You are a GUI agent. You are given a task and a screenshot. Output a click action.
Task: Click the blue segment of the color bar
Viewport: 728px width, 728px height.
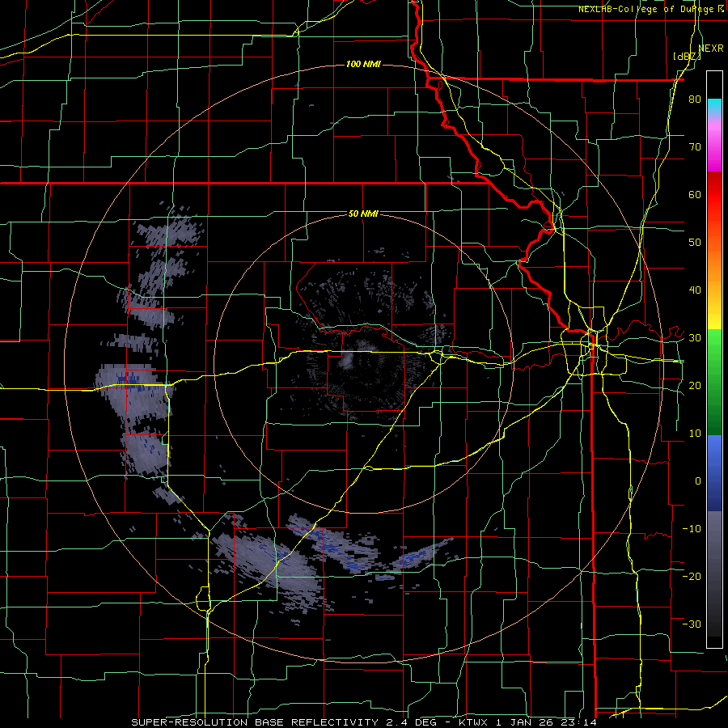pos(714,472)
